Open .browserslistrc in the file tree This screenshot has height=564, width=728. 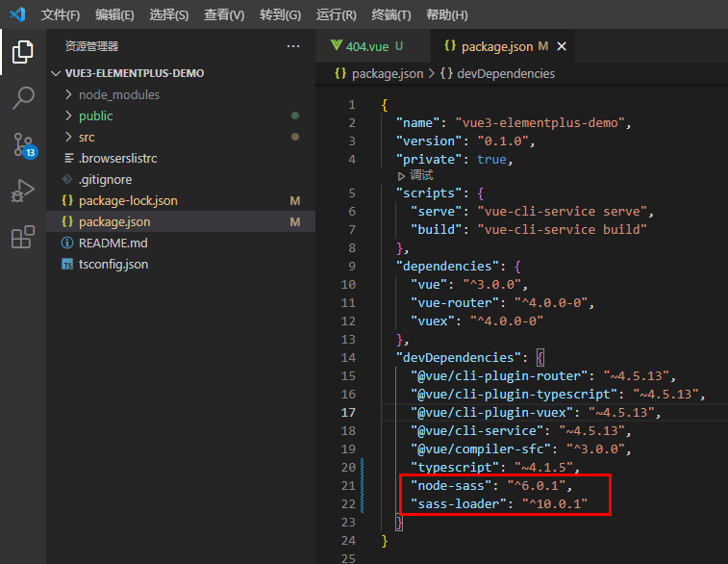pyautogui.click(x=181, y=159)
